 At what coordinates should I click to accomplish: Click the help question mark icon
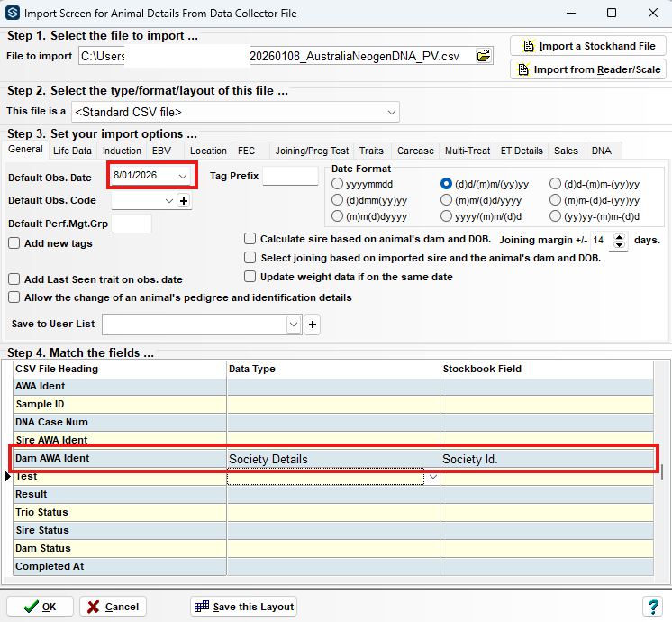coord(653,607)
